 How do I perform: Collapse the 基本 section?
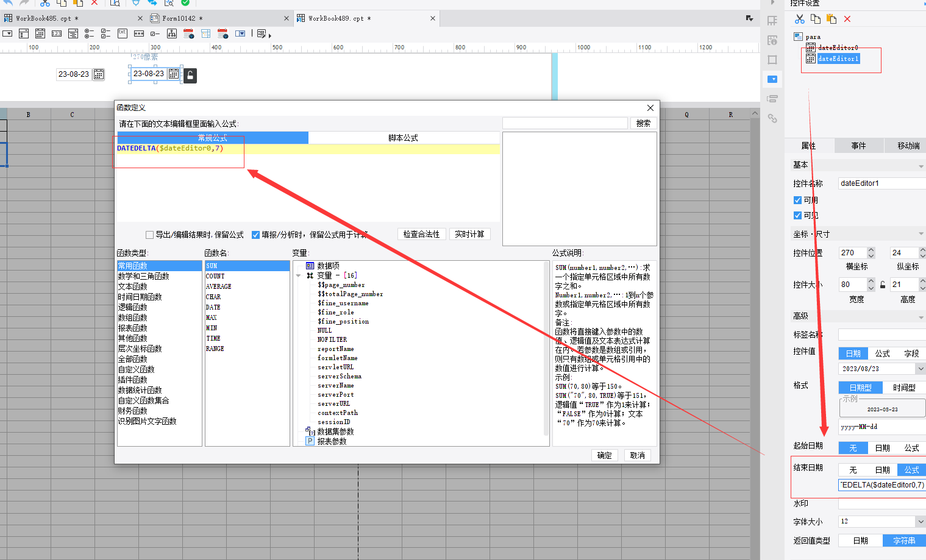(921, 166)
